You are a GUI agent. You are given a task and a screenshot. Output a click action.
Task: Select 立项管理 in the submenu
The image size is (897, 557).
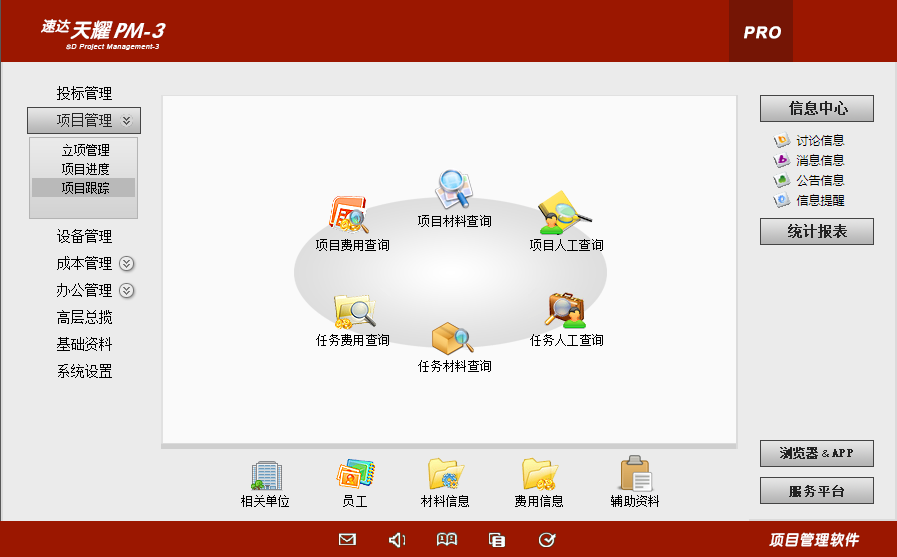[x=85, y=151]
